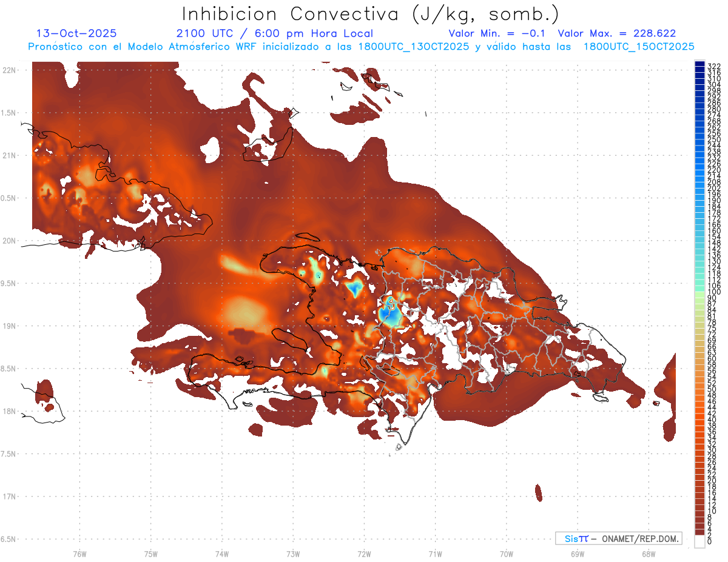728x562 pixels.
Task: Click the "Inhibicion Convectiva" chart title
Action: (371, 13)
